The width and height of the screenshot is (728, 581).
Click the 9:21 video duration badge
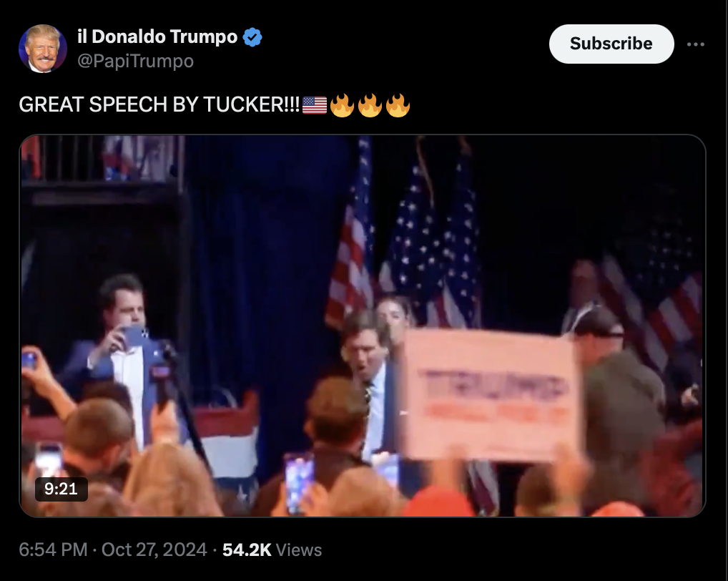[x=62, y=489]
